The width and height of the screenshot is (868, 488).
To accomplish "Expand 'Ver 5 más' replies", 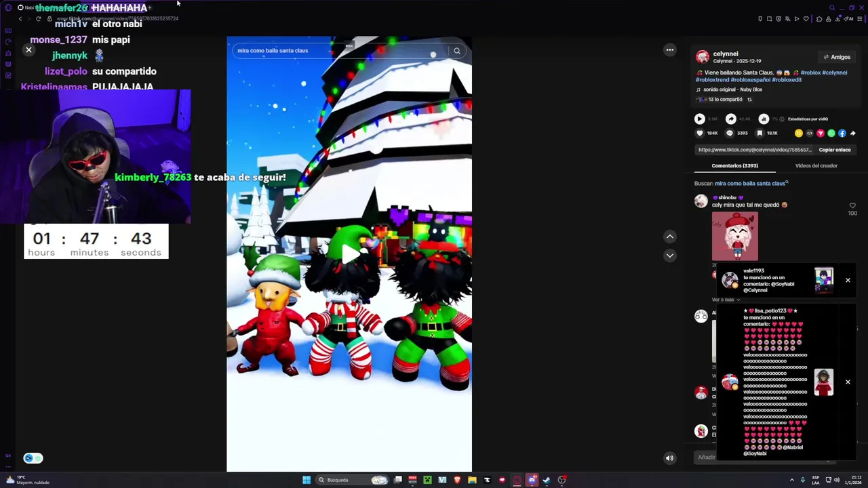I will click(725, 300).
